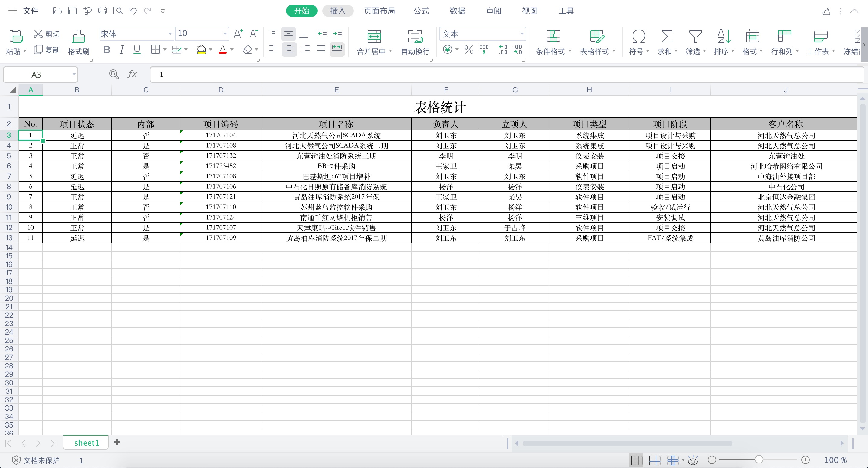Click the zoom slider handle
Screen dimensions: 868x468
point(759,460)
